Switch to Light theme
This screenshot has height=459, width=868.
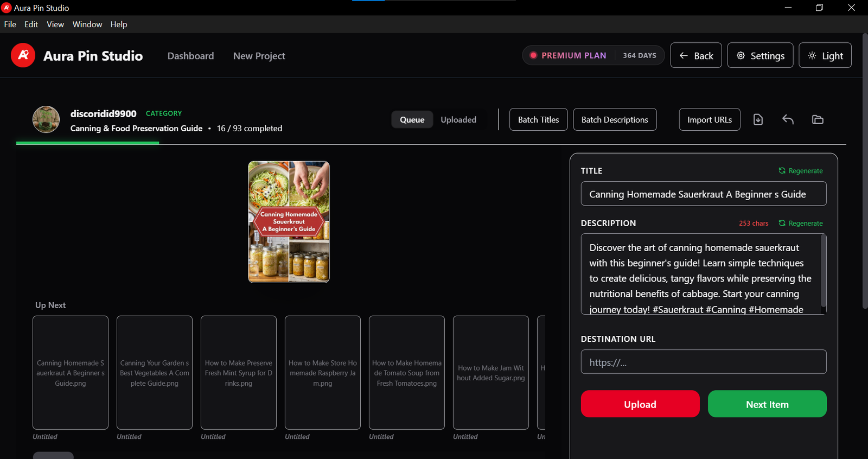click(825, 56)
